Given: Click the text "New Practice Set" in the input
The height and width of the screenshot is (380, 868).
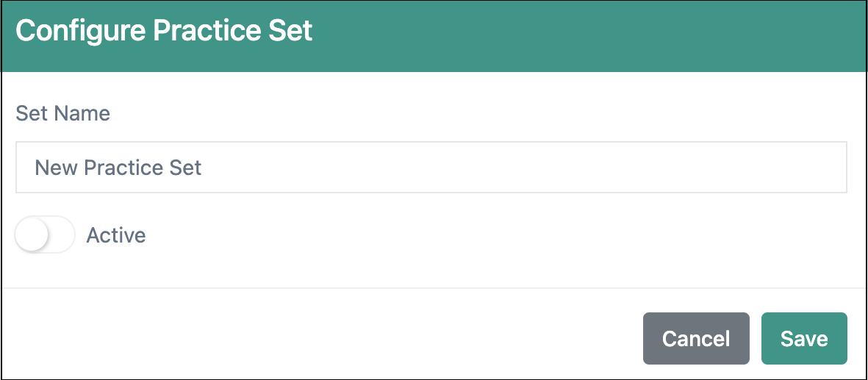Looking at the screenshot, I should (x=118, y=168).
